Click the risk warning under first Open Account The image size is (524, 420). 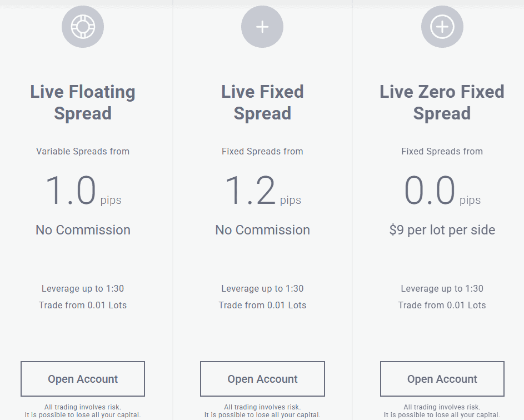[82, 411]
